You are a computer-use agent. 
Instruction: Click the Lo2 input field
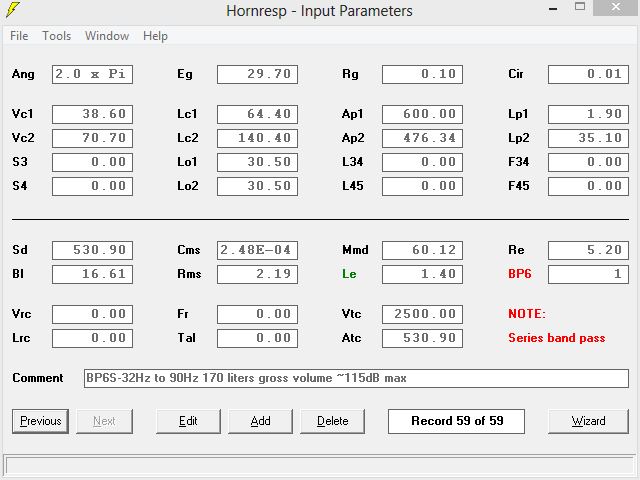[258, 187]
